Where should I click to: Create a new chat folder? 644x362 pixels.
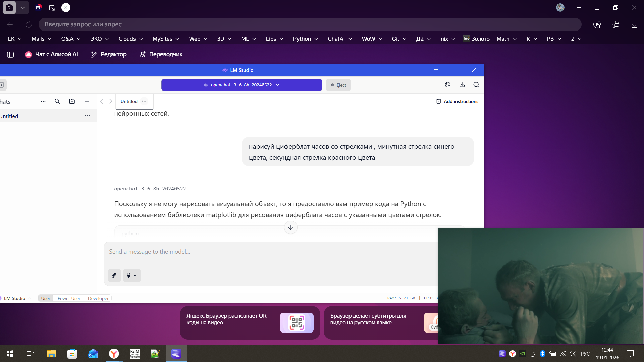click(x=72, y=101)
